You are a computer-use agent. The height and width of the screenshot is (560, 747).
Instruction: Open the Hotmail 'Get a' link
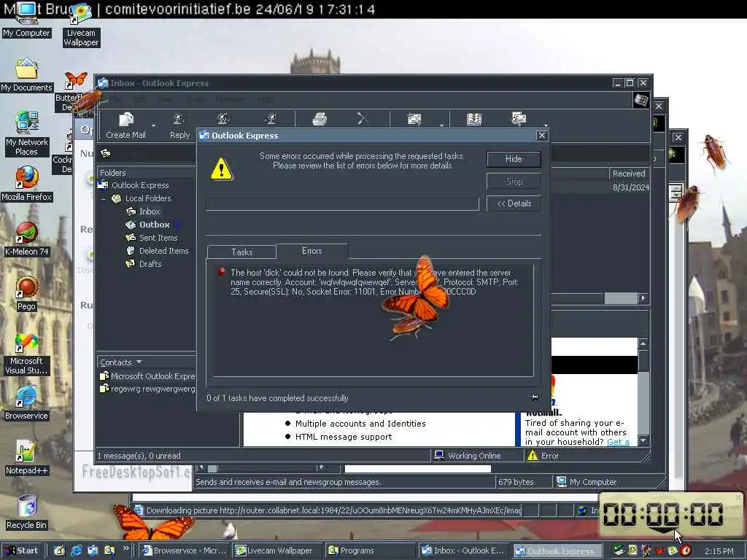tap(618, 442)
